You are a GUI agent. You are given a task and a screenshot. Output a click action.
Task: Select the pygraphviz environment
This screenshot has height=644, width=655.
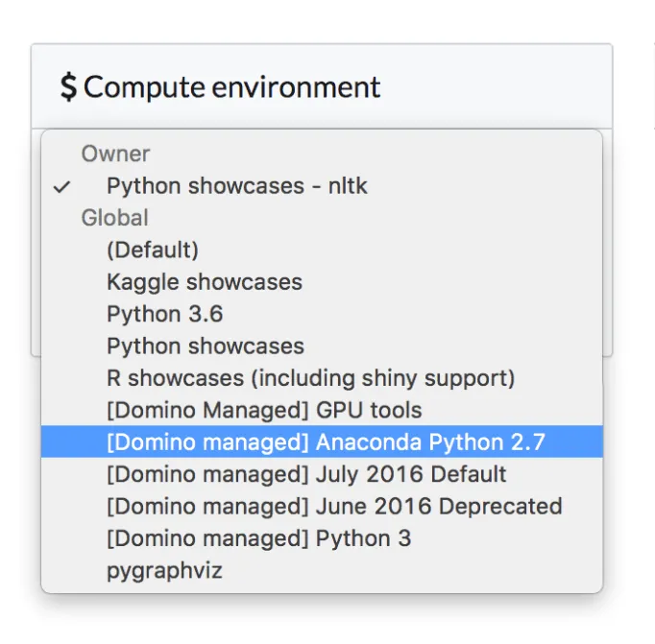pos(164,570)
